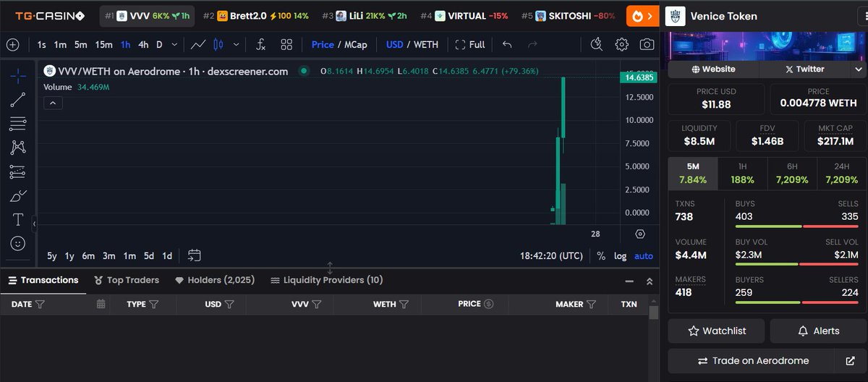Open trending token Brett2.0
This screenshot has width=868, height=382.
[x=255, y=16]
